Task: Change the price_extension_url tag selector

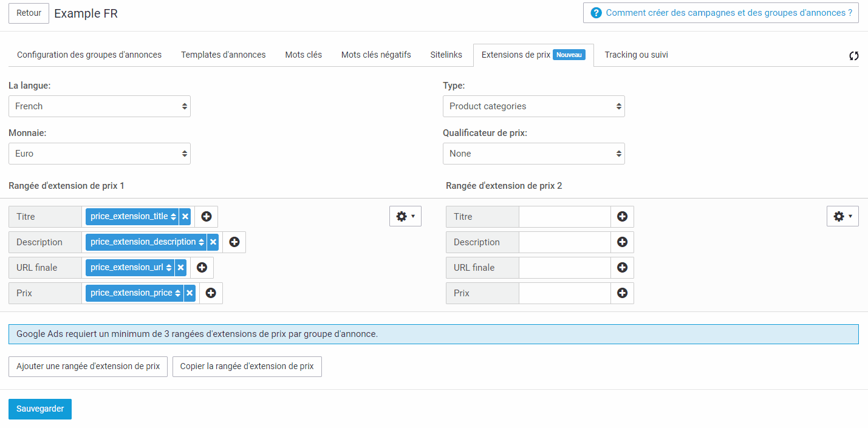Action: [130, 268]
